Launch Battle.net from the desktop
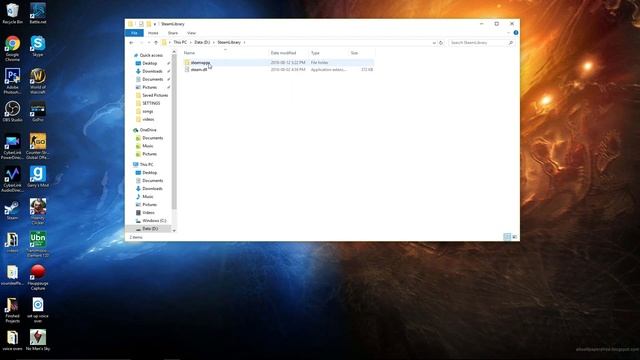640x360 pixels. [x=38, y=13]
